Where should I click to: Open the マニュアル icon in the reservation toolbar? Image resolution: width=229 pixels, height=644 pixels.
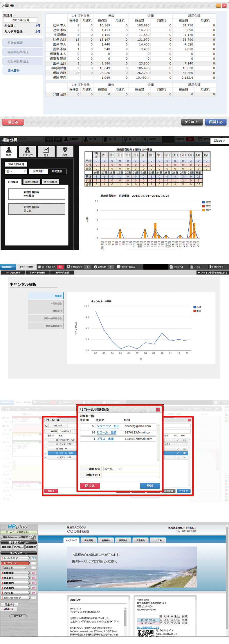tap(171, 267)
